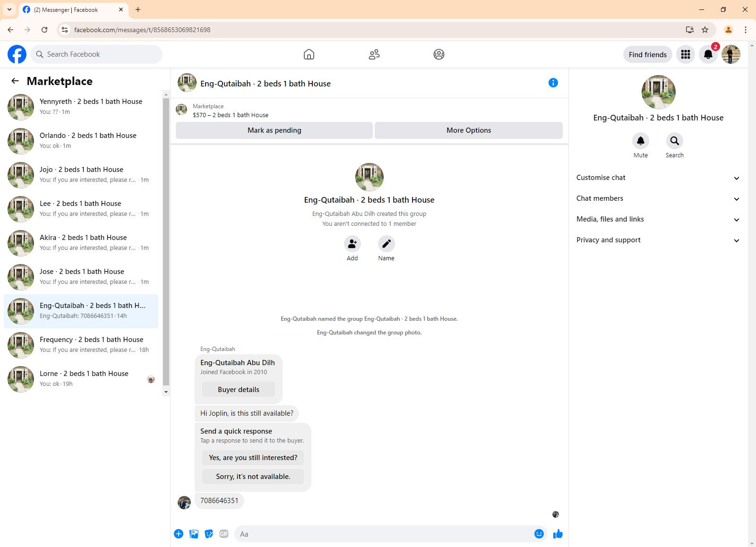The image size is (756, 547).
Task: Mute this conversation with the bell icon
Action: (641, 141)
